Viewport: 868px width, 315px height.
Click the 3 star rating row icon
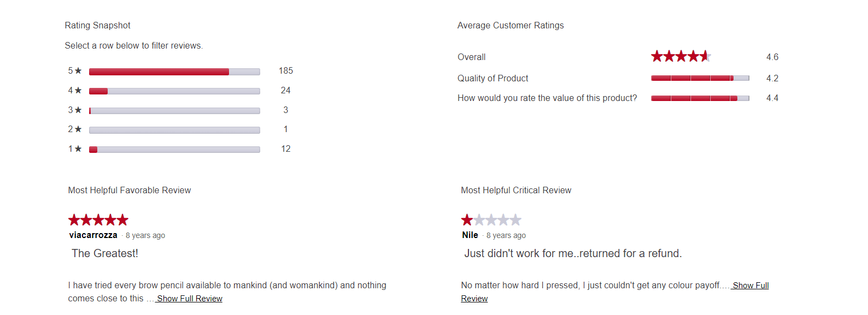coord(78,110)
